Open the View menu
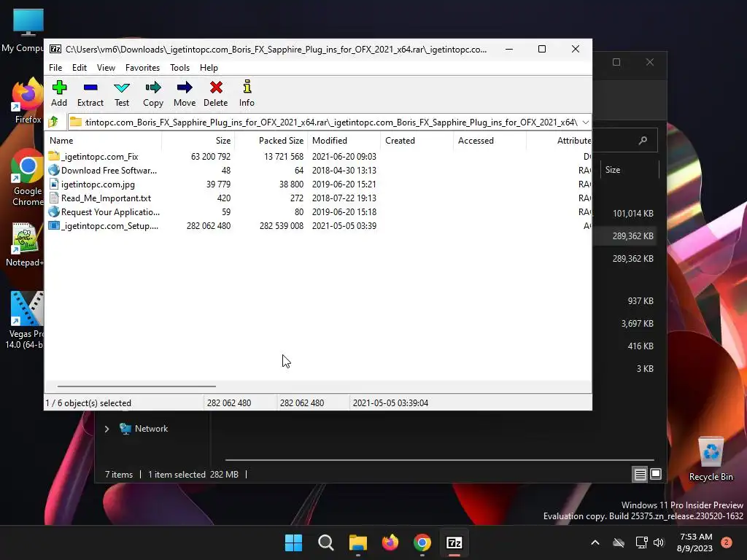747x560 pixels. 106,68
